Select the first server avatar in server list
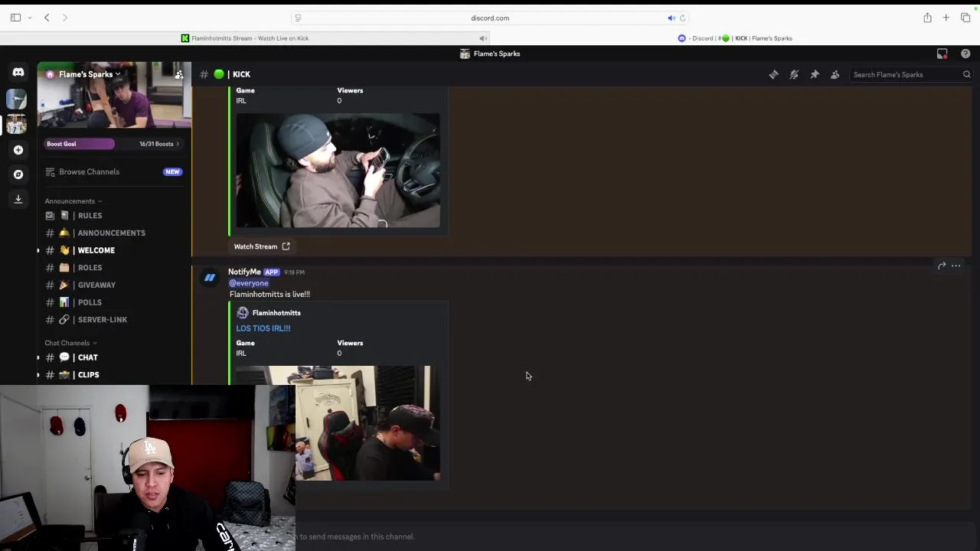980x551 pixels. [17, 98]
